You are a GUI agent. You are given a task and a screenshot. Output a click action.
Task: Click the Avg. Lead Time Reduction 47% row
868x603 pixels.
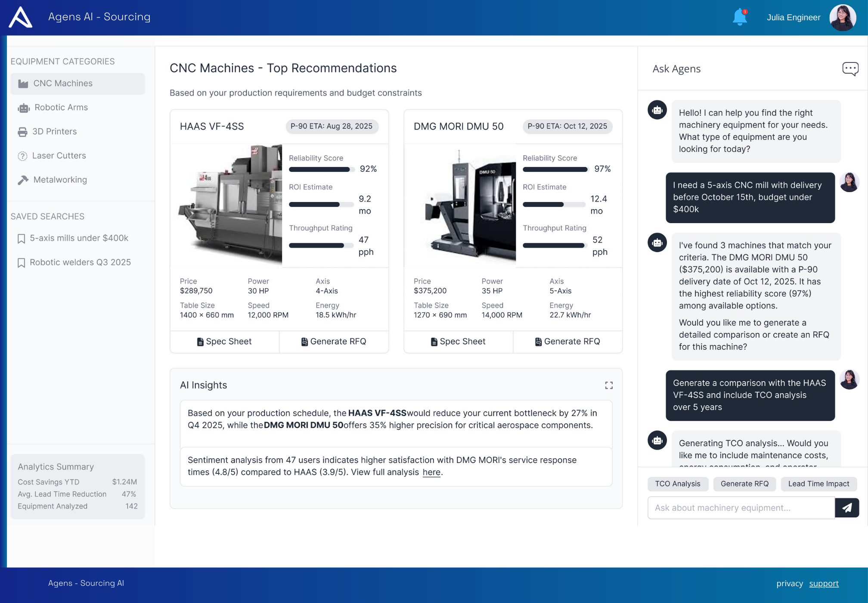pos(77,494)
